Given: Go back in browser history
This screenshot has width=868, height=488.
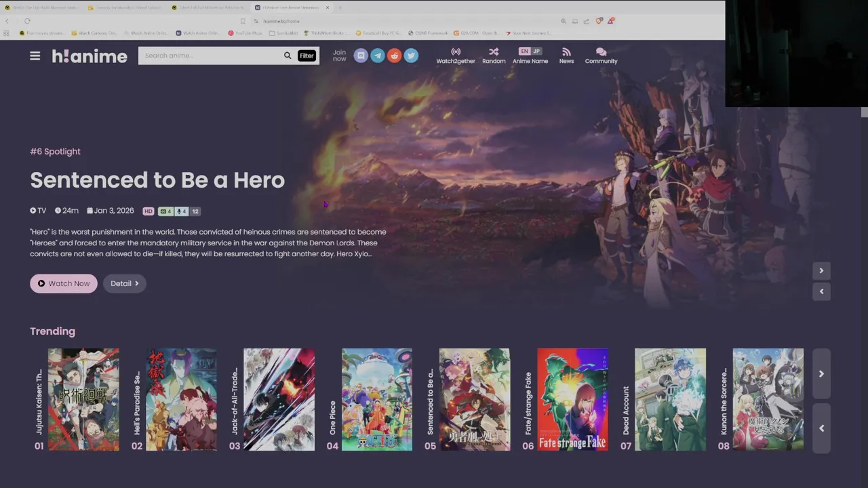Looking at the screenshot, I should [7, 21].
